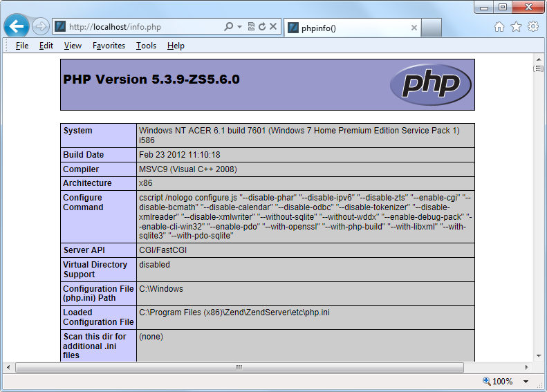Screen dimensions: 547x392
Task: Open the Tools gear icon
Action: point(533,26)
